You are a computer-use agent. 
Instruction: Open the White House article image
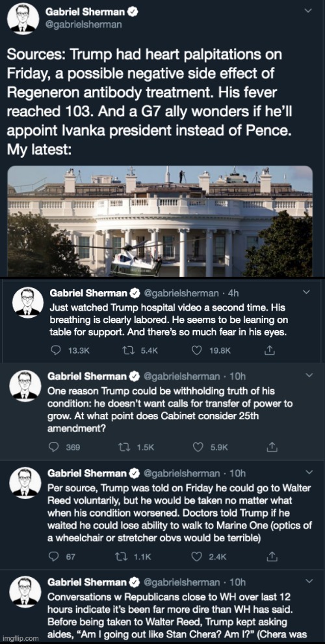click(x=161, y=221)
